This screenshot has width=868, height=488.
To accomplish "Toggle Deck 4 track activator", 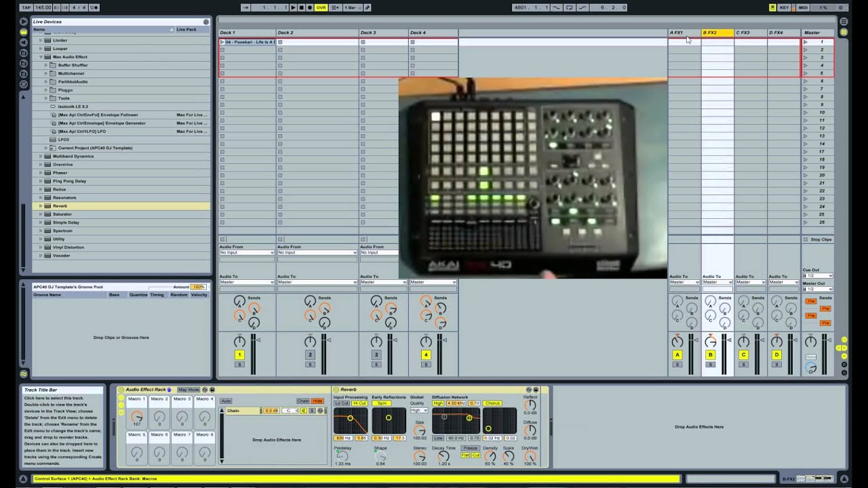I will point(426,355).
